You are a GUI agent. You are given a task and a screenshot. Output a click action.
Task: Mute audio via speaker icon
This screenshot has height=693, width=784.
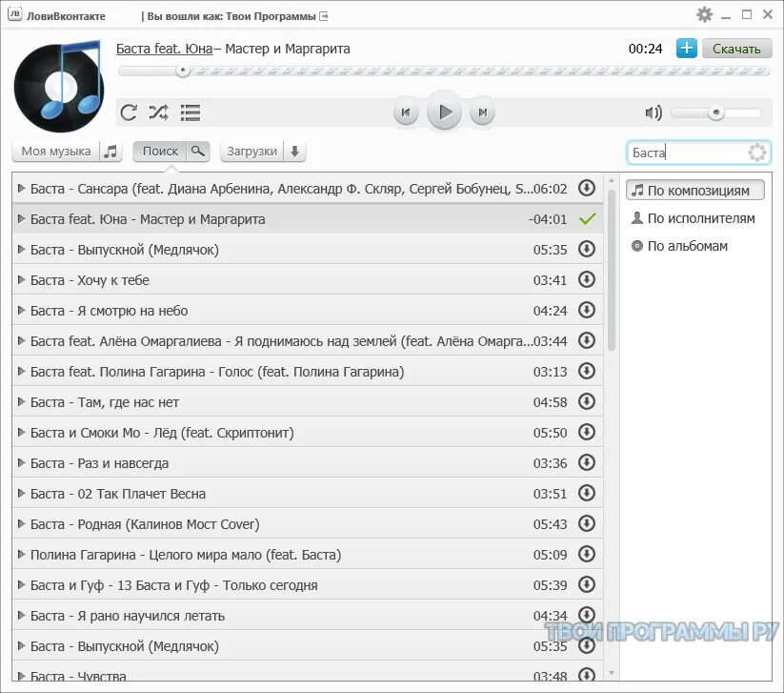653,112
